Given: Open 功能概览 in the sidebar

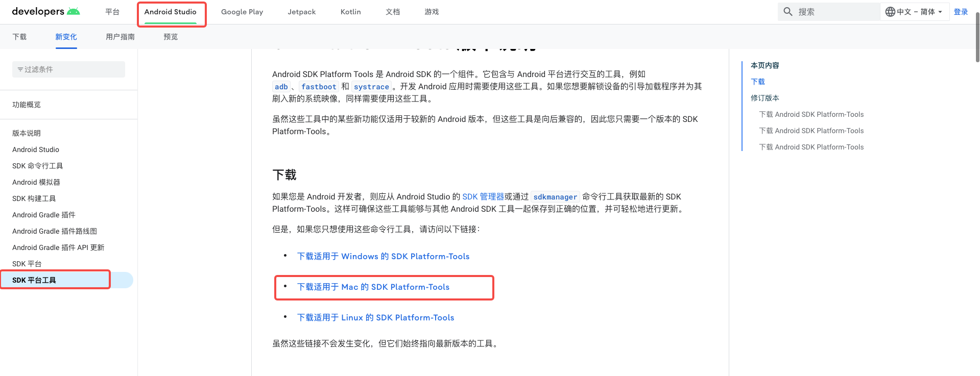Looking at the screenshot, I should tap(27, 105).
